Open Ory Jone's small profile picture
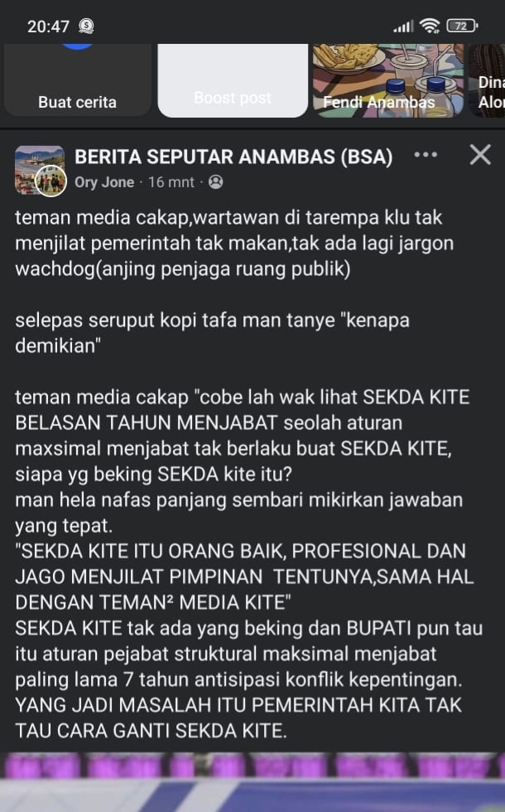 click(50, 181)
